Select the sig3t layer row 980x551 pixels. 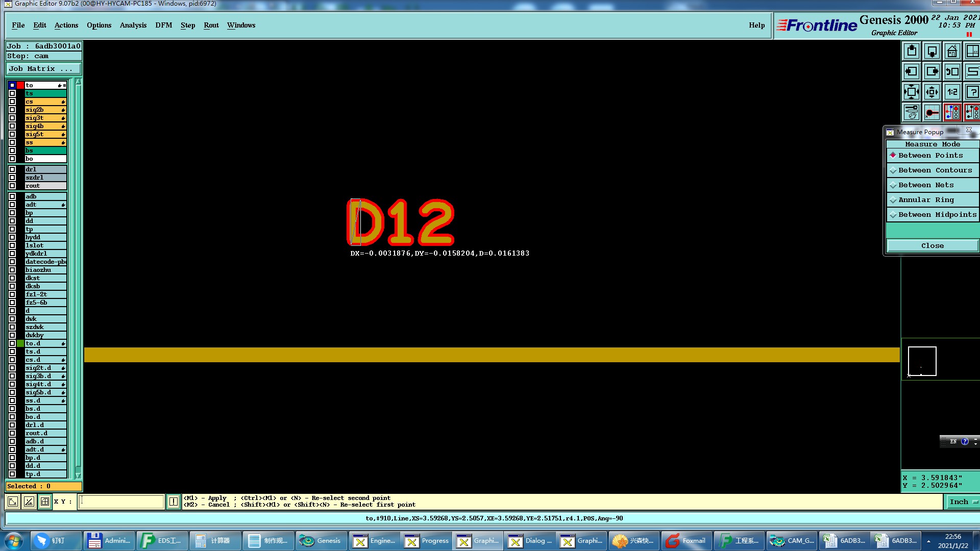(x=45, y=118)
